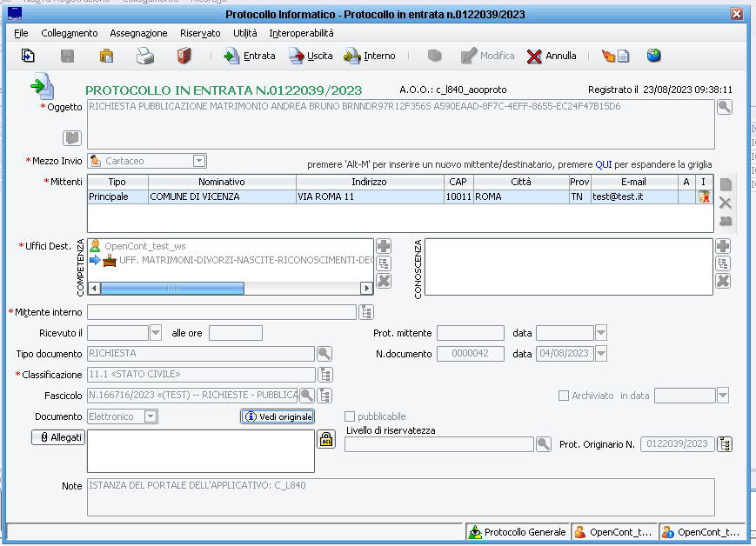Select the COMUNE DI VICENZA sender row

point(221,197)
